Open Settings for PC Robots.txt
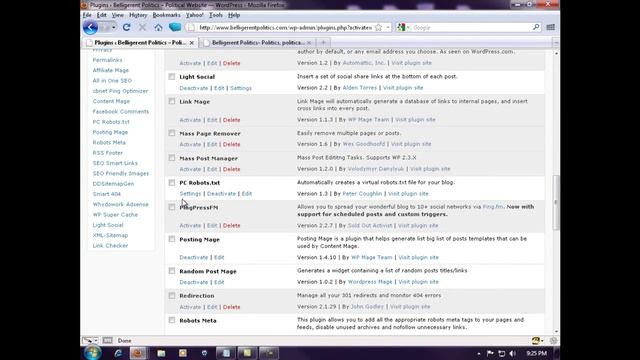Viewport: 640px width, 360px height. pyautogui.click(x=190, y=194)
